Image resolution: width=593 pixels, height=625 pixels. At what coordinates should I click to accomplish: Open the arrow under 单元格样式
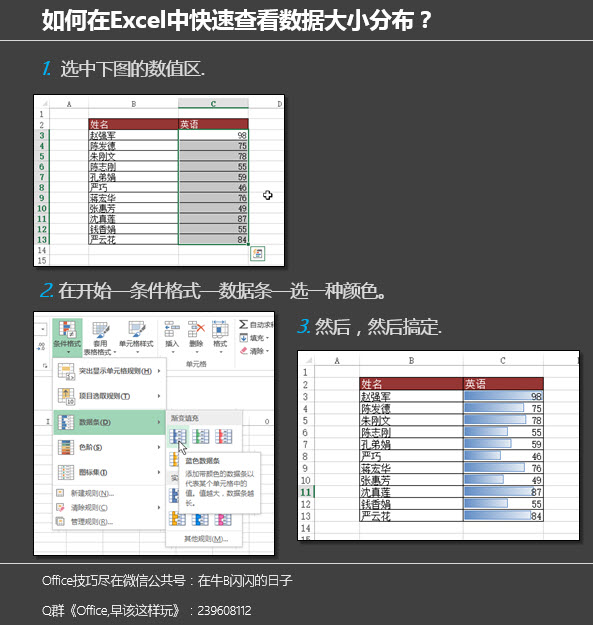coord(137,353)
